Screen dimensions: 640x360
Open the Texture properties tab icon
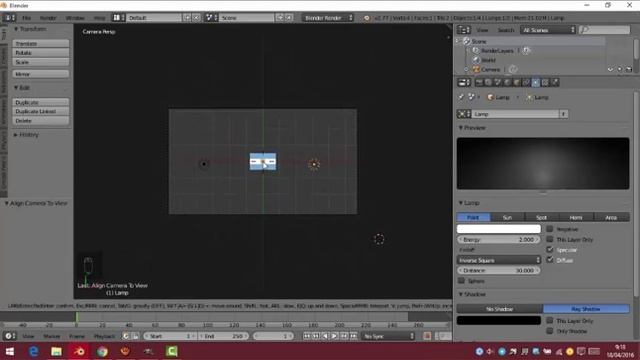click(x=545, y=82)
